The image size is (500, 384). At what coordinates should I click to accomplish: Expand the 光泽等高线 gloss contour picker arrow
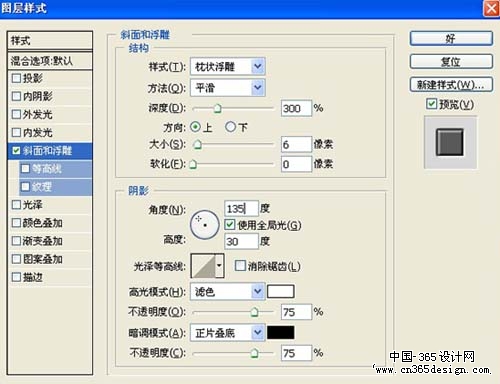(x=219, y=266)
